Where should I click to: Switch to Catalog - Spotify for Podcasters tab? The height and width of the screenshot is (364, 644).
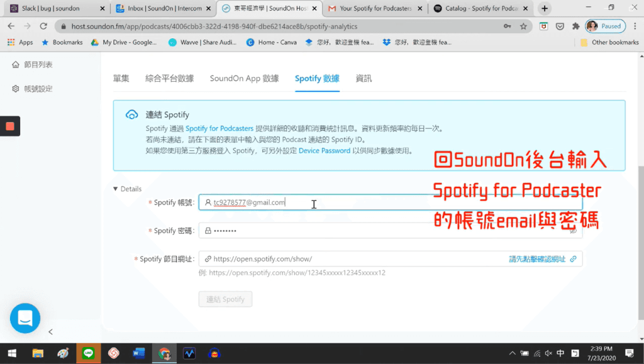pos(481,8)
